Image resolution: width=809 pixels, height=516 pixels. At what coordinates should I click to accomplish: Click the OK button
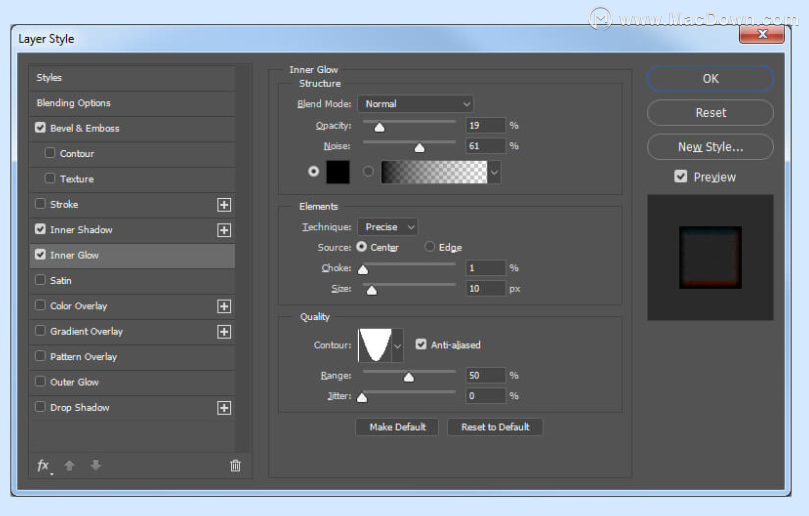pos(710,78)
